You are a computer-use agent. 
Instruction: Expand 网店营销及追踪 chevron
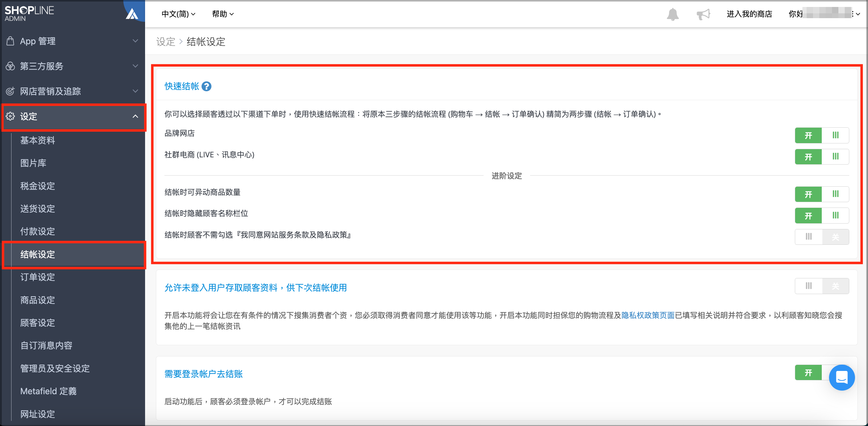click(x=135, y=91)
